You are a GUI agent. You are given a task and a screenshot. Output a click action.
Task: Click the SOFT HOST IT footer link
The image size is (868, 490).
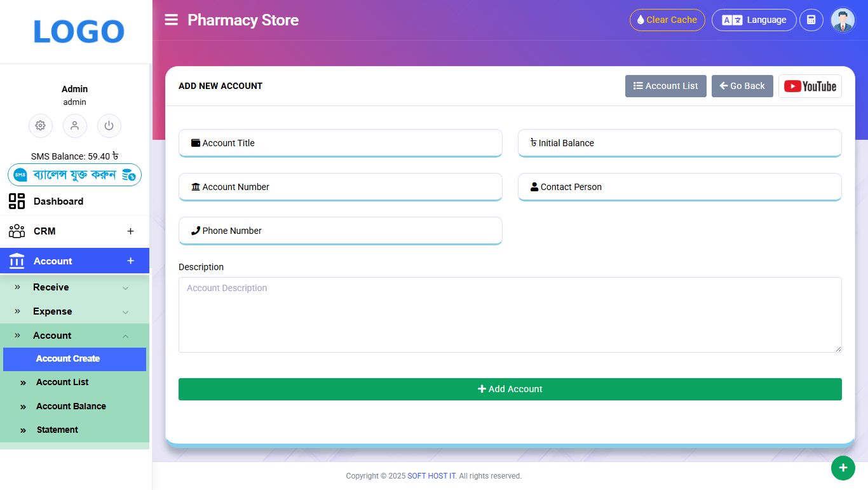[x=431, y=476]
